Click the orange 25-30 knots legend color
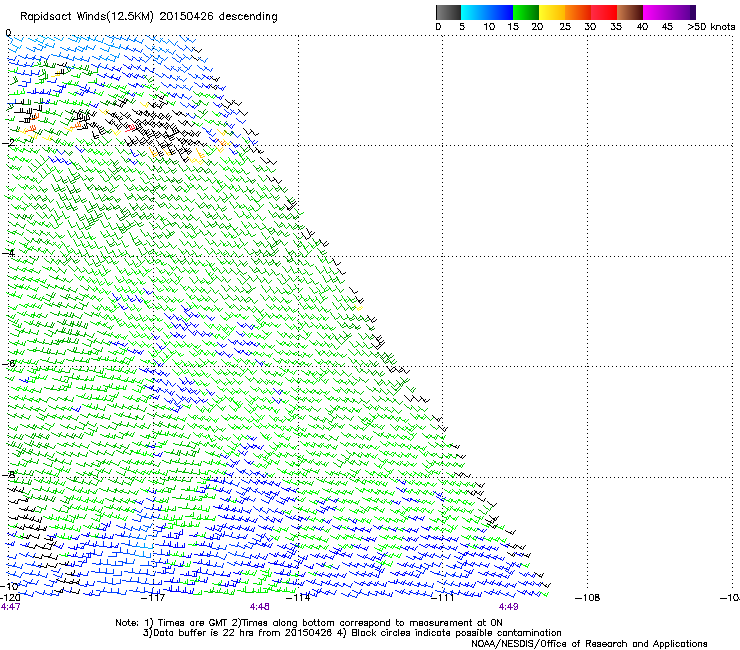 tap(578, 12)
